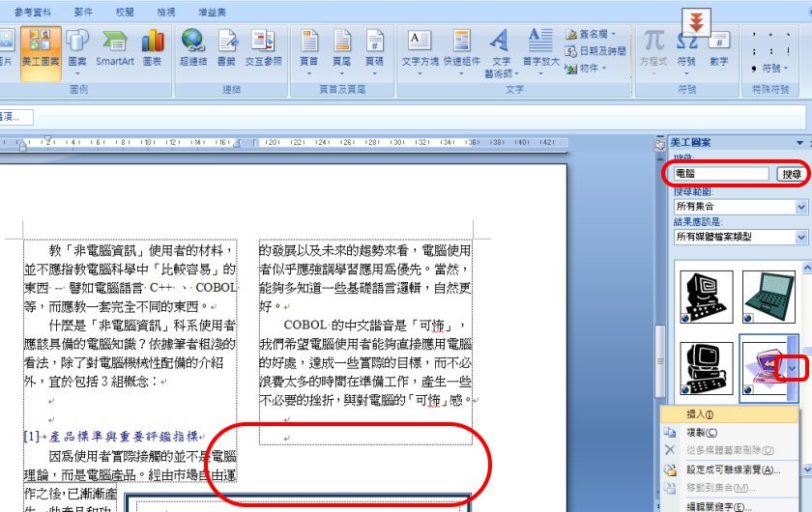Click the 交互參照 (Cross-reference) icon
Screen dimensions: 812x512
pos(262,45)
